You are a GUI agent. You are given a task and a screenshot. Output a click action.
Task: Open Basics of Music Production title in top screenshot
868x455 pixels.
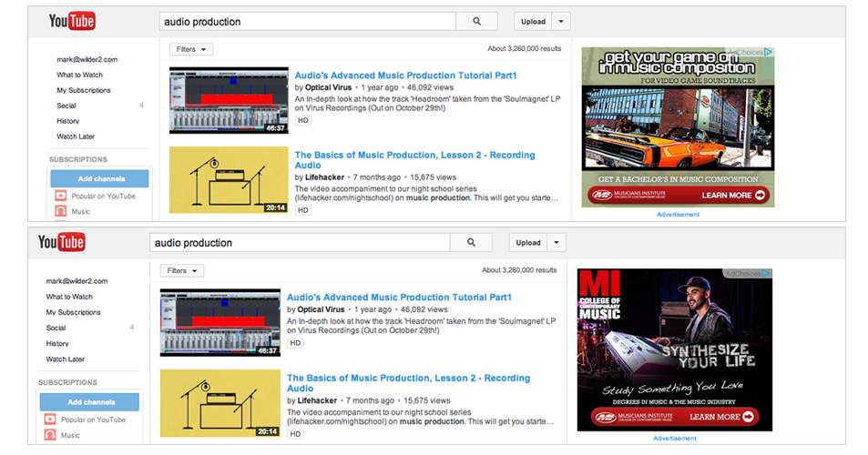(x=414, y=160)
